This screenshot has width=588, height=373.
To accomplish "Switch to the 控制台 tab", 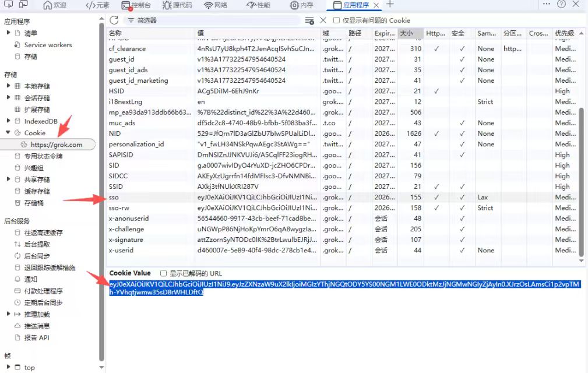I will (x=136, y=5).
